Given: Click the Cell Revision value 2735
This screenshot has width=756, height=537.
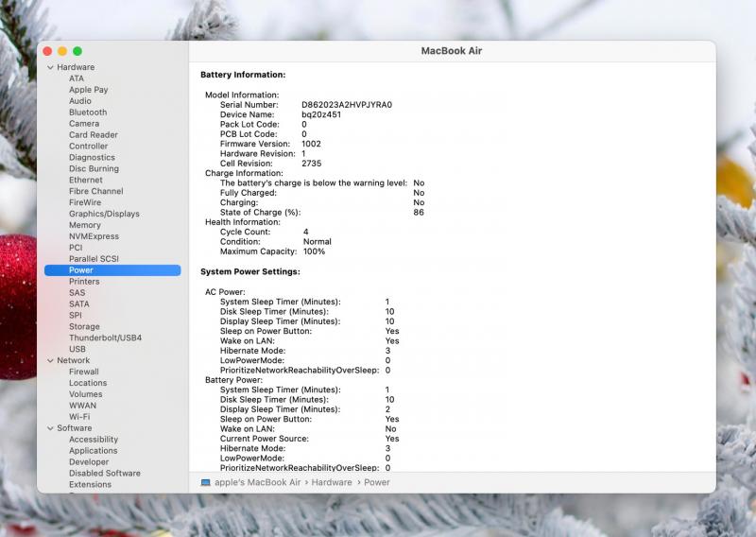Looking at the screenshot, I should [x=312, y=163].
